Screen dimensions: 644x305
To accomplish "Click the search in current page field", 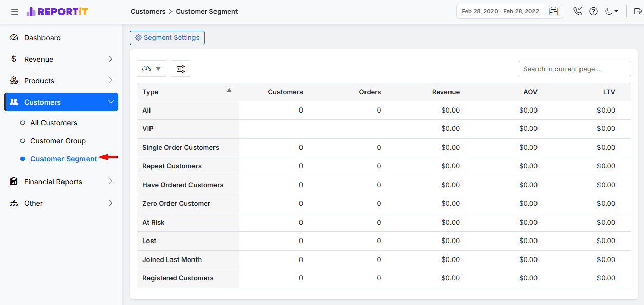I will [574, 69].
